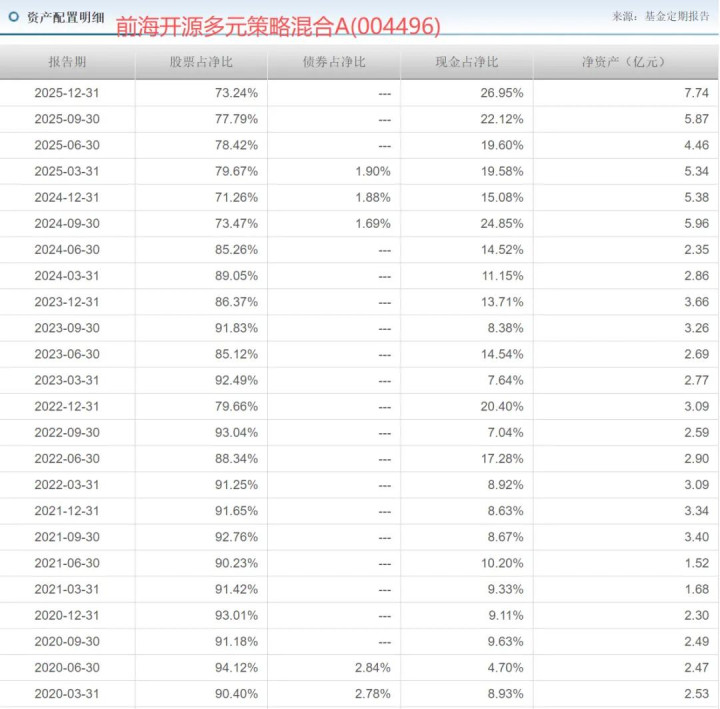Image resolution: width=720 pixels, height=709 pixels.
Task: Select the 2021-06-30 report date
Action: [x=67, y=563]
